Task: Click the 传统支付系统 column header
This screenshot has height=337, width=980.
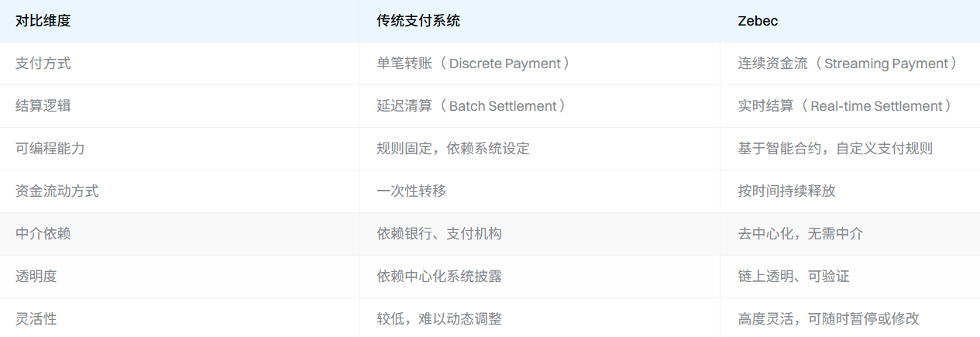Action: (x=418, y=21)
